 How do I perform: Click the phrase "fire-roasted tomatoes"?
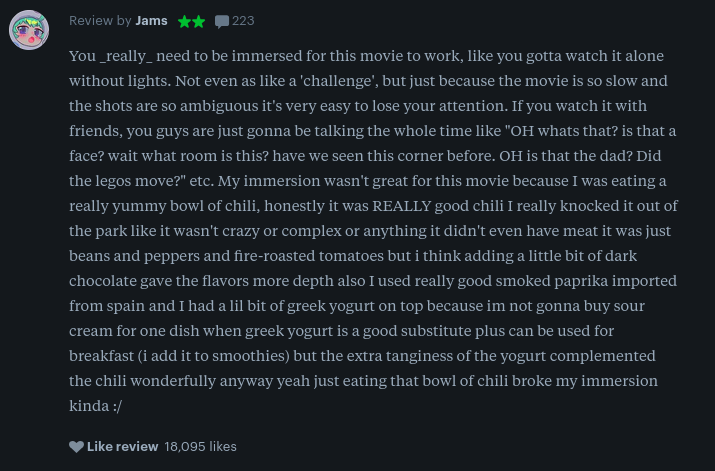point(309,256)
